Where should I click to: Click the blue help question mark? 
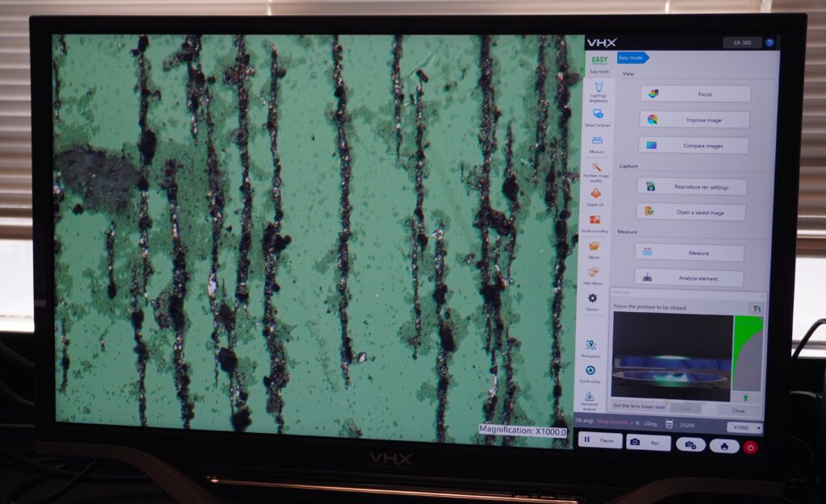tap(770, 43)
